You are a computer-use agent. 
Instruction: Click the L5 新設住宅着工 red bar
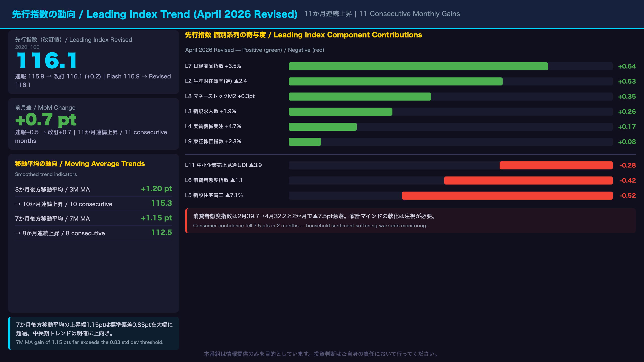tap(507, 196)
